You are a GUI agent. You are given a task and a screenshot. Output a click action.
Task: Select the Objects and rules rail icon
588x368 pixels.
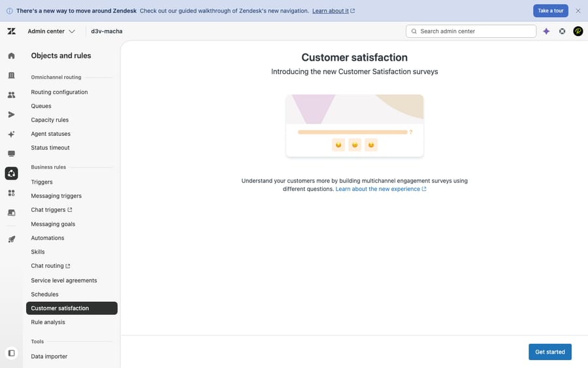click(12, 173)
